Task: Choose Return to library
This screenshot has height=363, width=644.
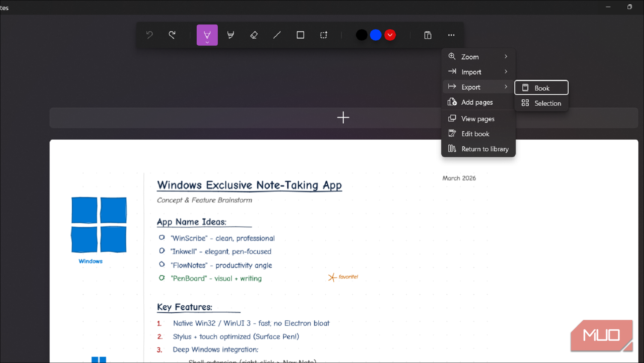Action: (x=478, y=149)
